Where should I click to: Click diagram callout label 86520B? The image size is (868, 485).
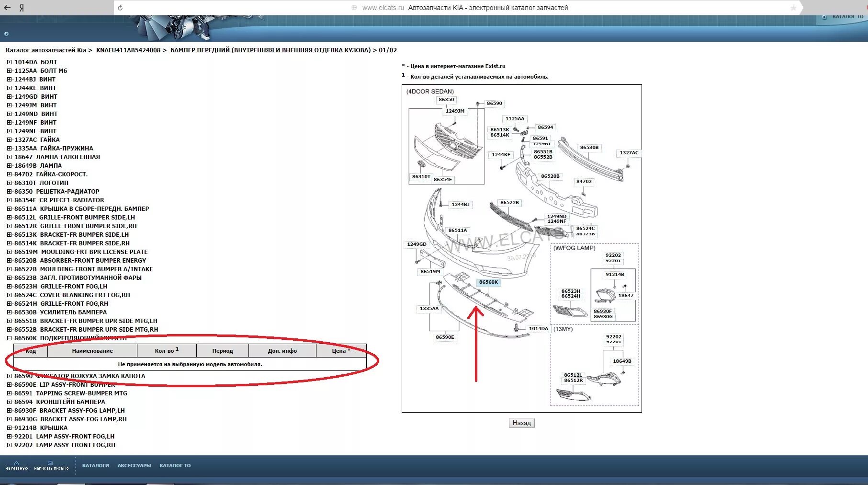point(550,176)
